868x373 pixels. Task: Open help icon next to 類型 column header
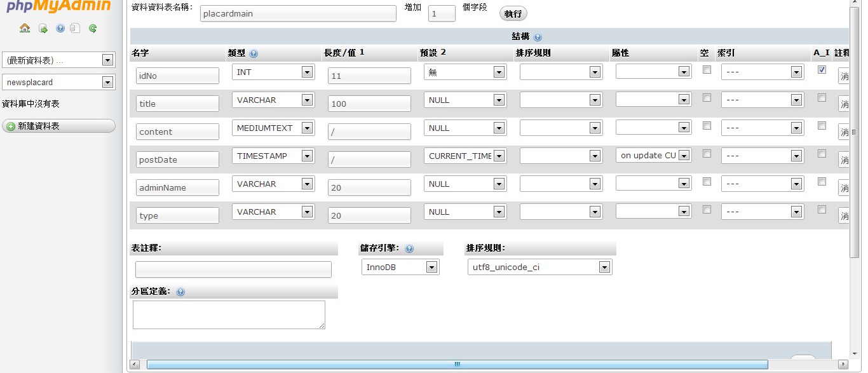pos(254,54)
